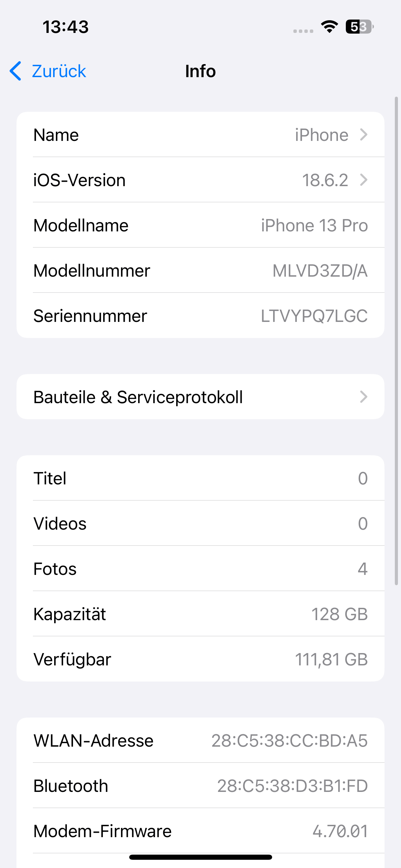Tap the Modellnummer value MLVD3ZD/A
The height and width of the screenshot is (868, 401).
[x=320, y=271]
